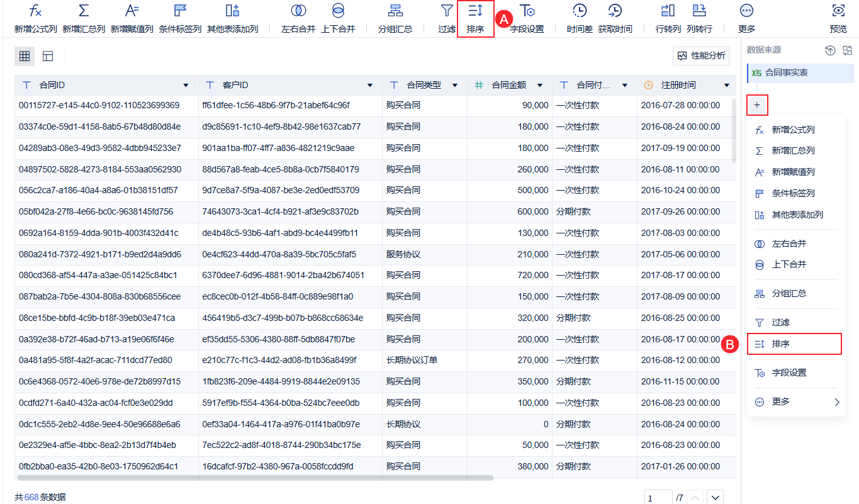Screen dimensions: 859x504
Task: Click customer ID 16dcafcf-97b2-4380-967a-0058fccdd9fd
Action: pyautogui.click(x=290, y=467)
